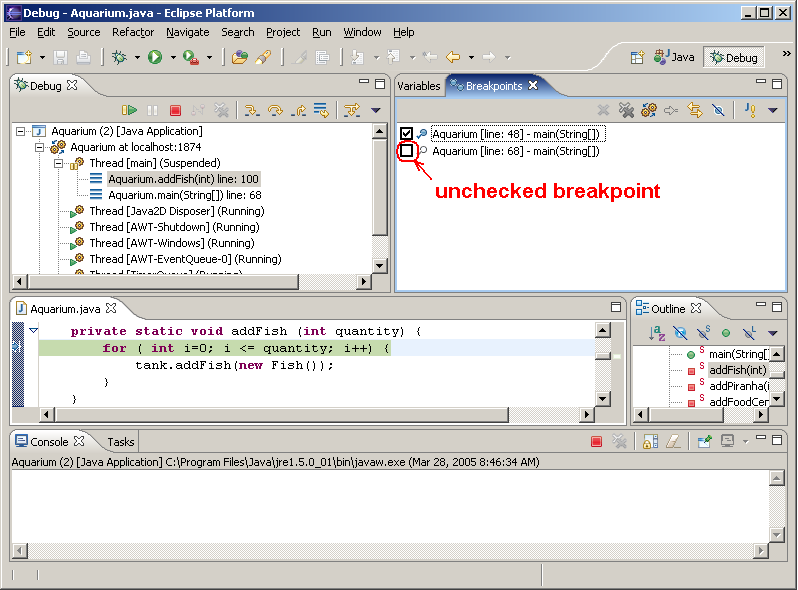Select Thread [AWT-EventQueue-0] (Running)
Screen dimensions: 798x590
tap(185, 259)
